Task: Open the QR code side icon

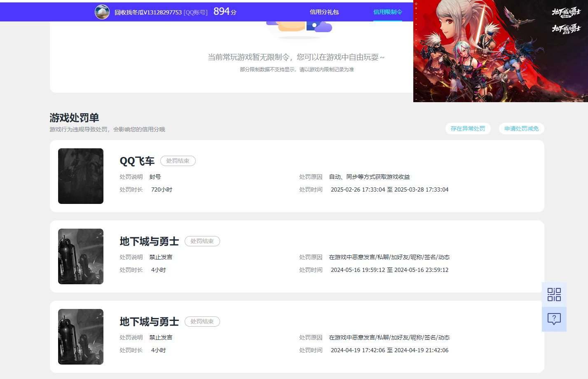Action: pos(554,295)
